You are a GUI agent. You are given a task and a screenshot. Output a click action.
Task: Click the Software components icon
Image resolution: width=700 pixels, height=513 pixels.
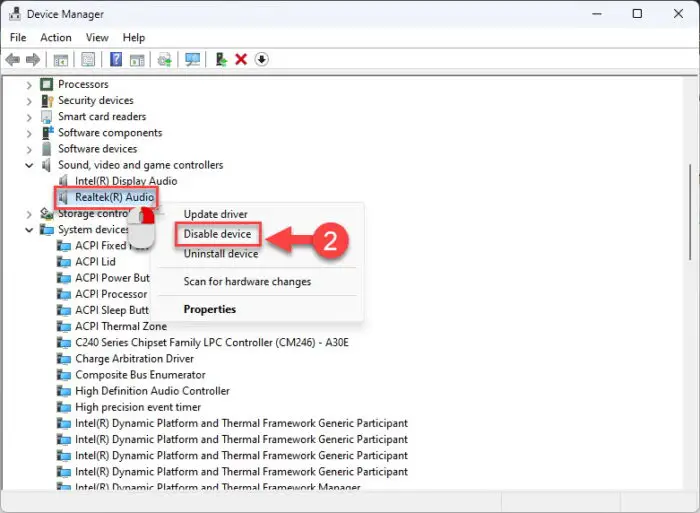47,133
